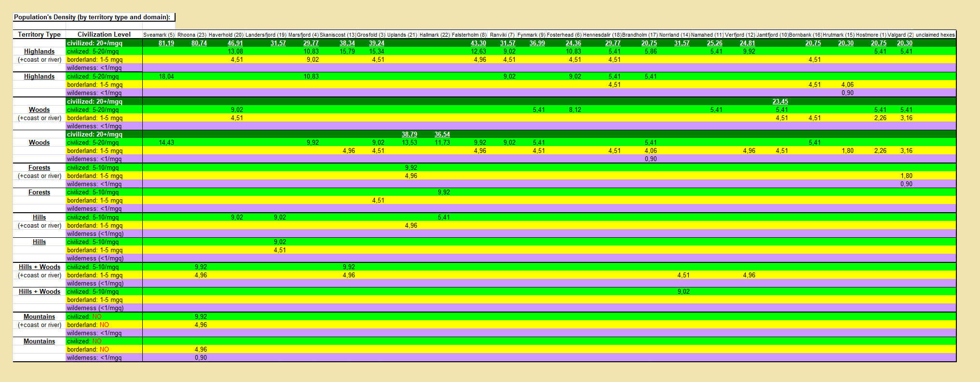
Task: Click the 14,43 value under Sveamark
Action: pos(166,142)
